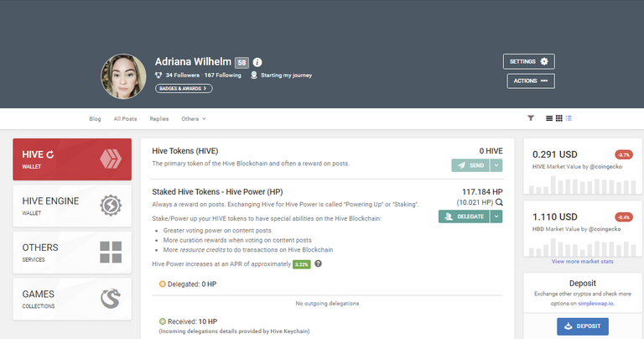The height and width of the screenshot is (339, 644).
Task: Select the Replies tab
Action: 159,119
